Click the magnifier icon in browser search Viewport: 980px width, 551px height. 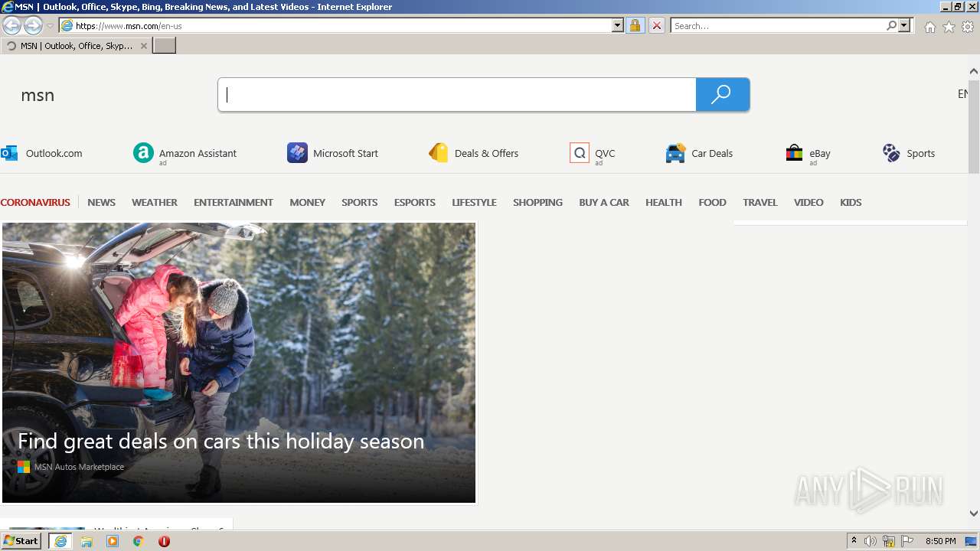pyautogui.click(x=891, y=25)
